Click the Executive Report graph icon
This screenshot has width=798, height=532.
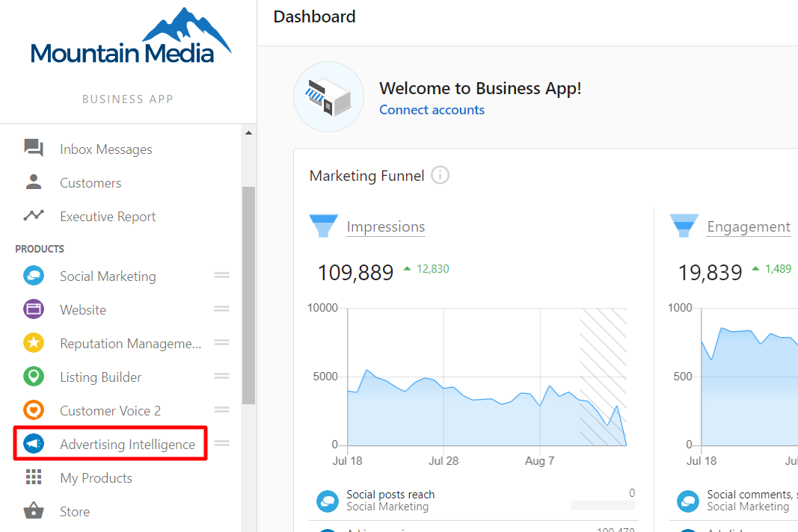point(34,216)
